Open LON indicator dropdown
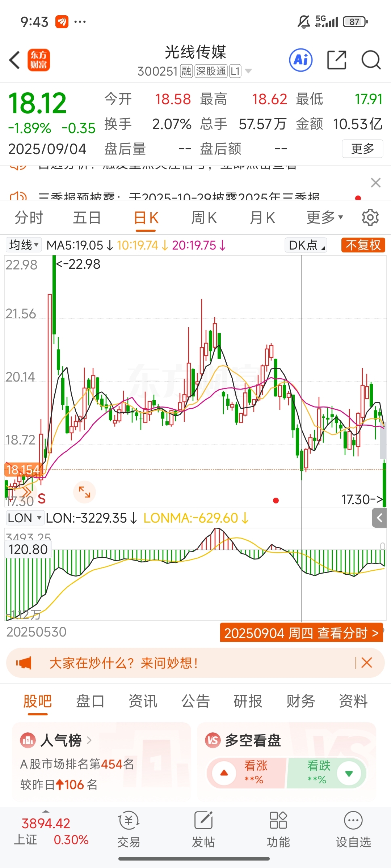Screen dimensions: 391x868 pyautogui.click(x=25, y=518)
